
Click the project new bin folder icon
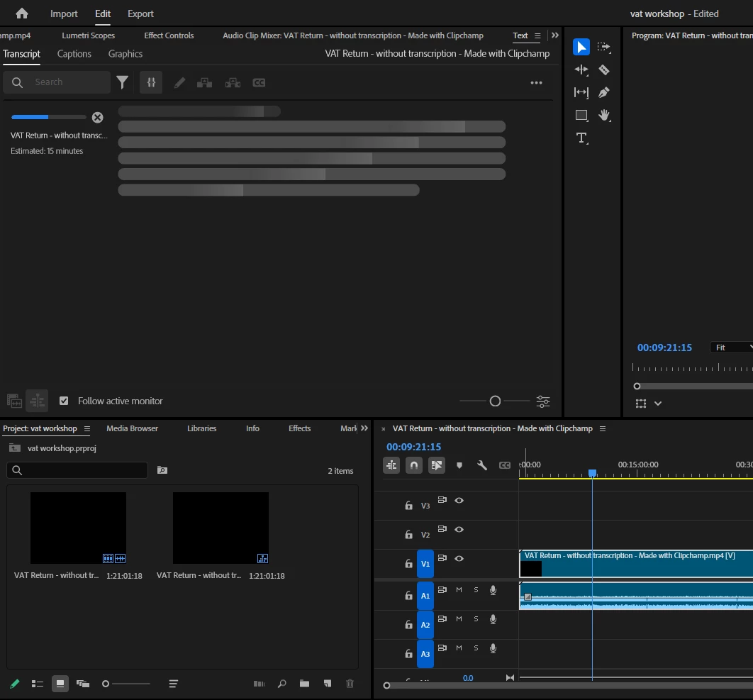304,683
